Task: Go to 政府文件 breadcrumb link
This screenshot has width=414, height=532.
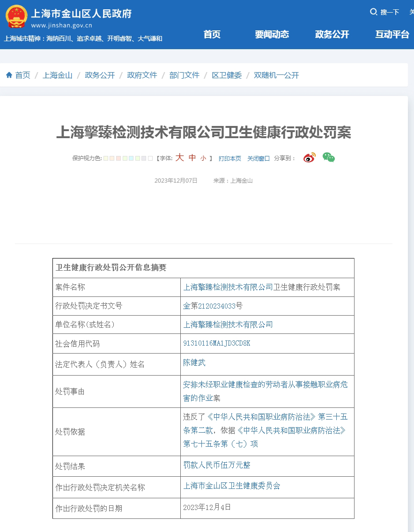Action: [142, 75]
